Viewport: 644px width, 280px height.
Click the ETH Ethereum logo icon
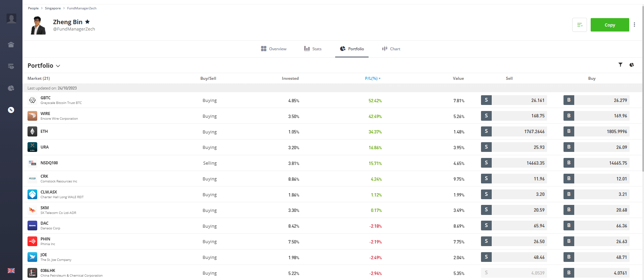32,131
